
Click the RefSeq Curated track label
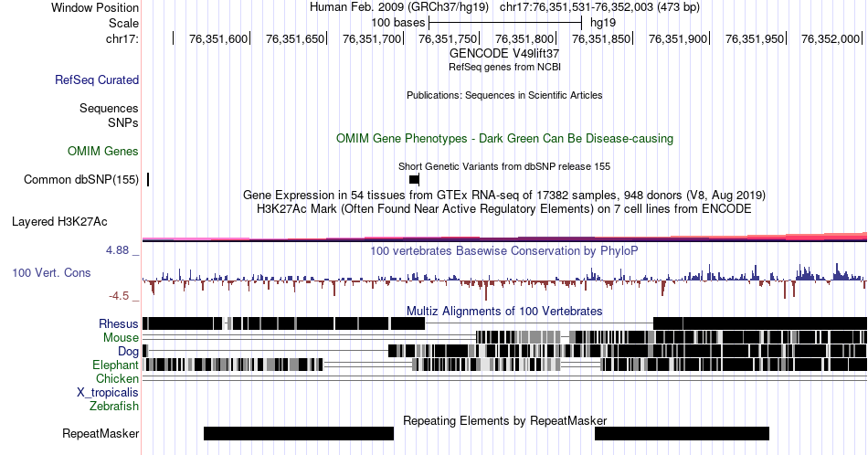(x=97, y=79)
